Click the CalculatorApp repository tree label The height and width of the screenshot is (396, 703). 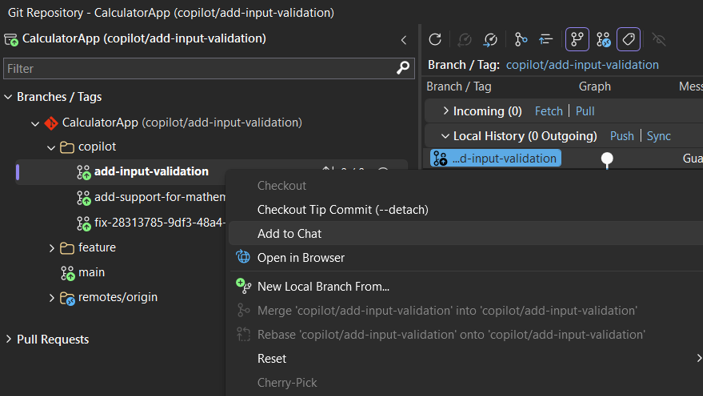coord(182,122)
